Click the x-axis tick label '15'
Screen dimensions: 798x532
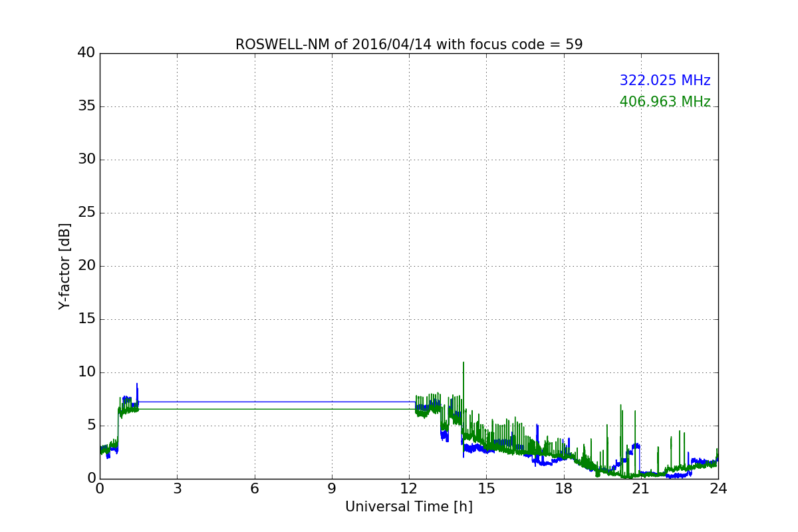tap(486, 488)
